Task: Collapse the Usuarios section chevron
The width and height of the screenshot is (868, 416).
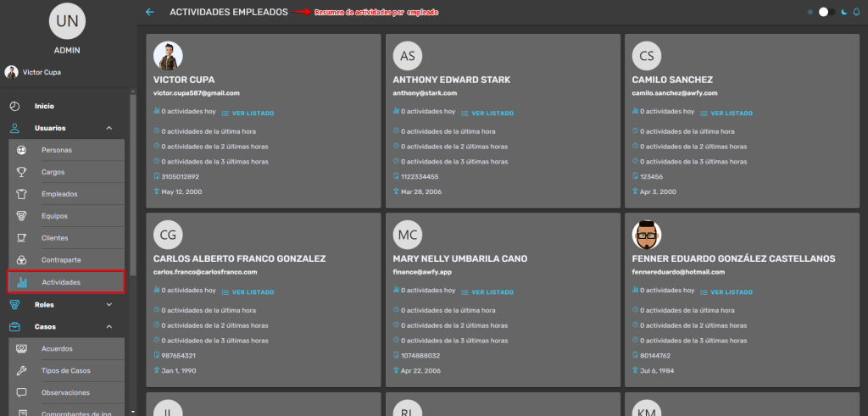Action: (109, 128)
